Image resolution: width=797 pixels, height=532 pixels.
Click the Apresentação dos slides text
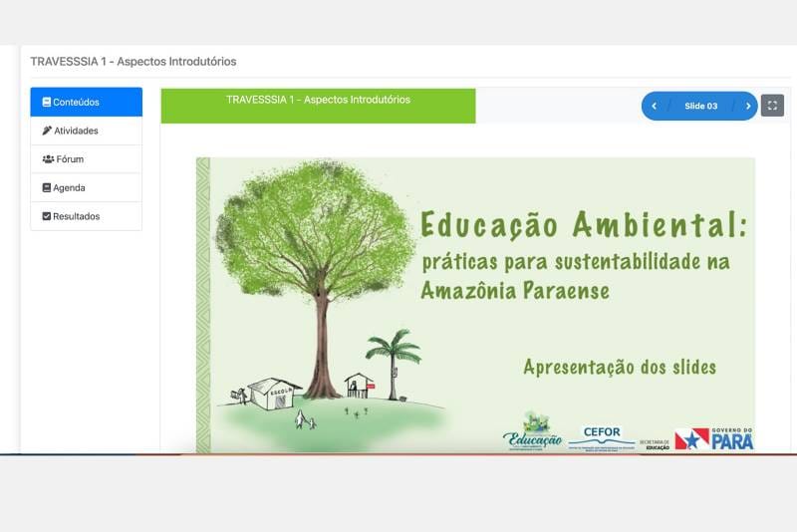619,367
